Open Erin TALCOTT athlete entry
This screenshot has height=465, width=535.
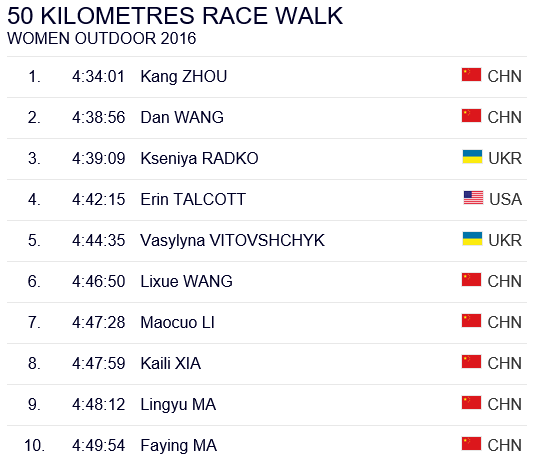coord(193,199)
